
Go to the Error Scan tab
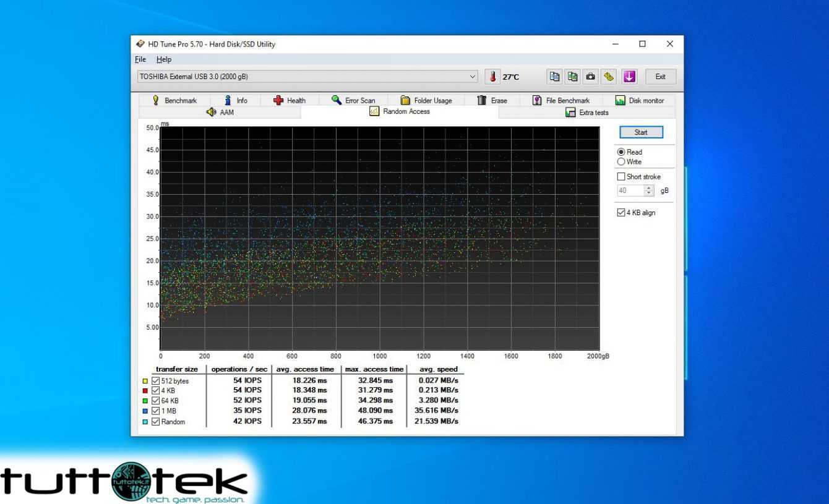353,100
